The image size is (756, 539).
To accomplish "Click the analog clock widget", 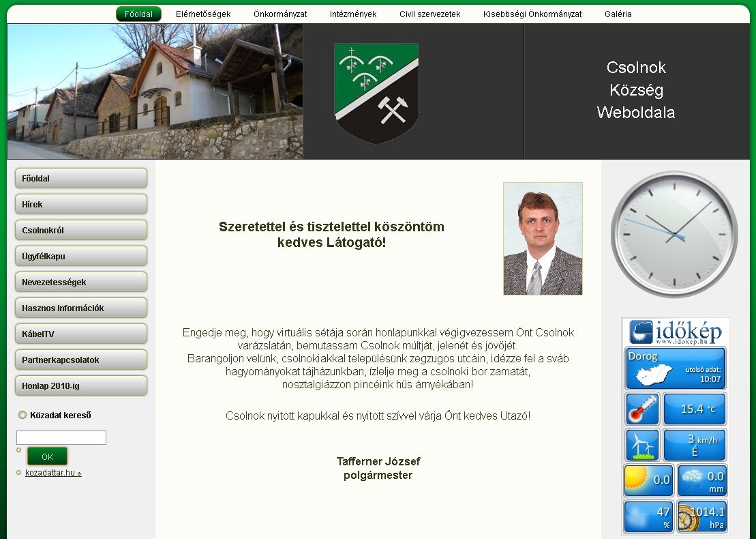I will (674, 235).
